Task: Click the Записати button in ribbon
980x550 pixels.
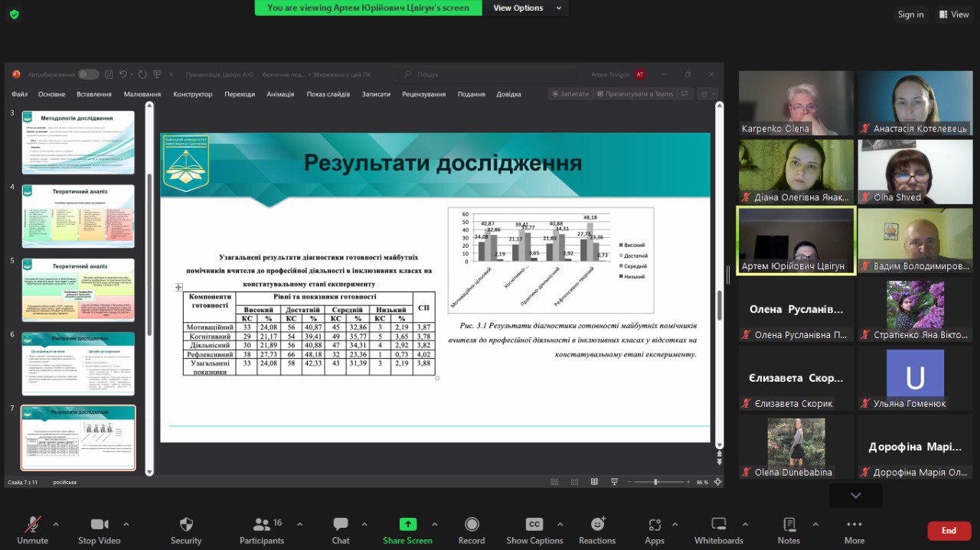Action: click(x=570, y=93)
